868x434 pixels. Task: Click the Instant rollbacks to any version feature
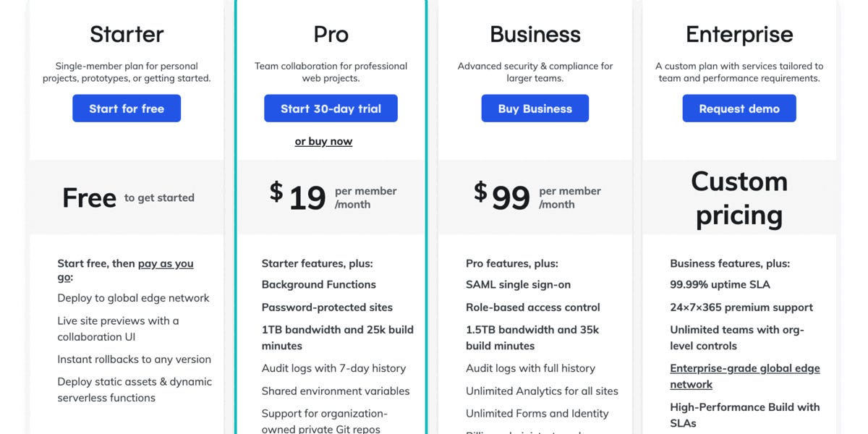pos(135,359)
